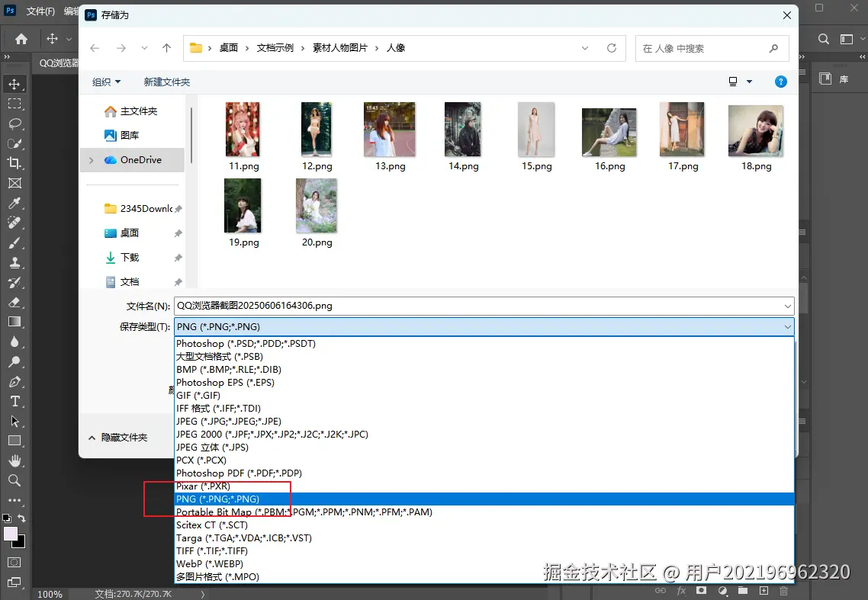Screen dimensions: 868x600
Task: Open view options dropdown arrow
Action: point(750,82)
